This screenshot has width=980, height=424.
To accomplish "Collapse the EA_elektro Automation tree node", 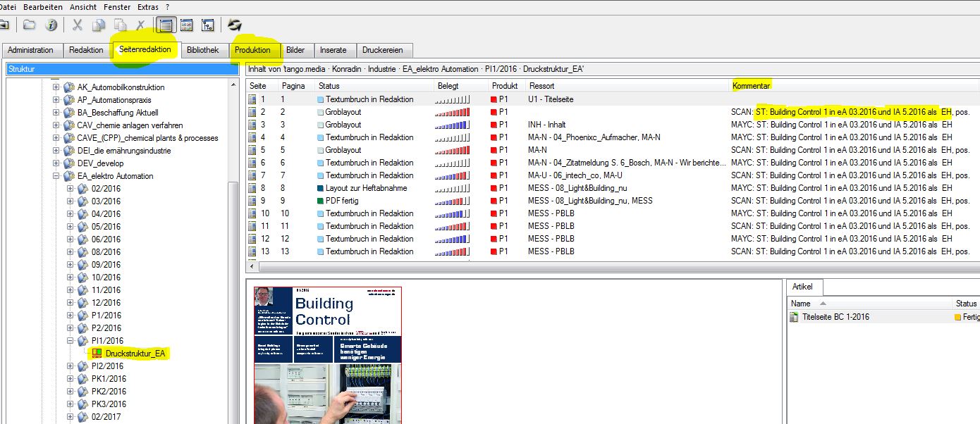I will [x=56, y=176].
